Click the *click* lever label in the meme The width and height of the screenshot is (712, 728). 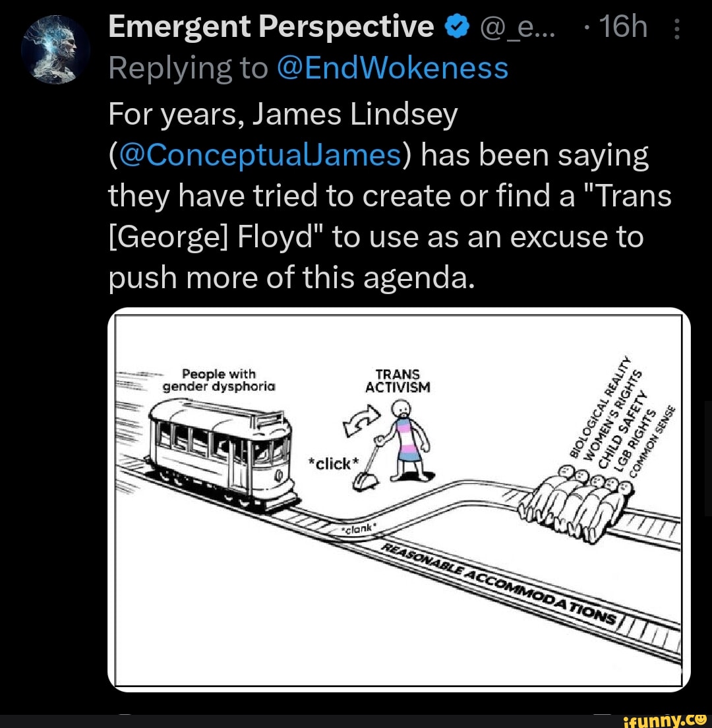click(x=332, y=464)
